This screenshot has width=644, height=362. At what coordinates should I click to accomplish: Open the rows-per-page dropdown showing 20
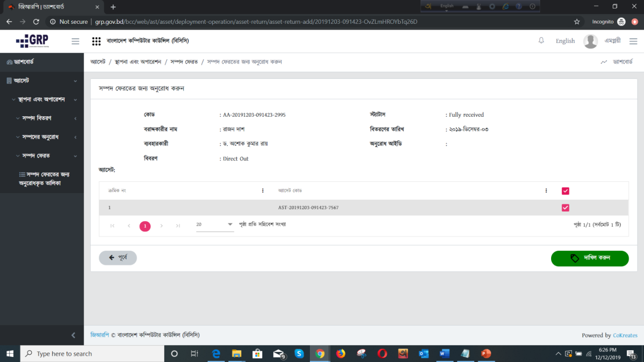pyautogui.click(x=215, y=225)
